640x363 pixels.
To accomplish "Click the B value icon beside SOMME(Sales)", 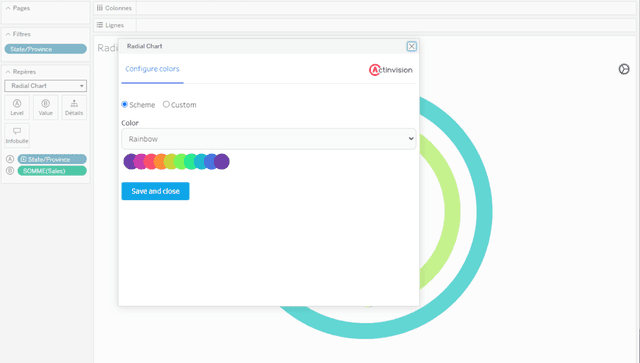I will pyautogui.click(x=10, y=171).
